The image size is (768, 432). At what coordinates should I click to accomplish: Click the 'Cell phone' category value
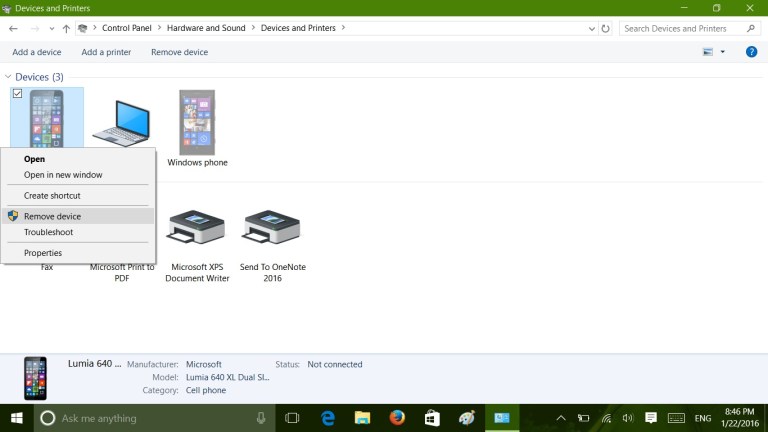click(x=206, y=390)
